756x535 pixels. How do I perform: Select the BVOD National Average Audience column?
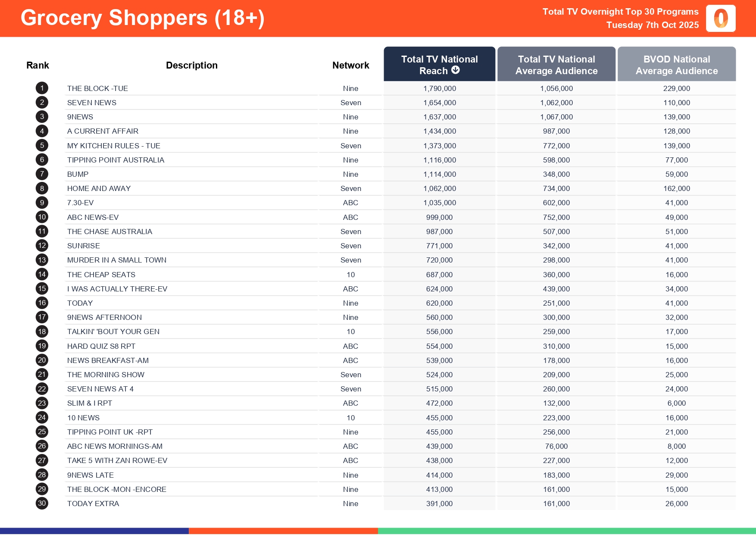click(x=676, y=65)
